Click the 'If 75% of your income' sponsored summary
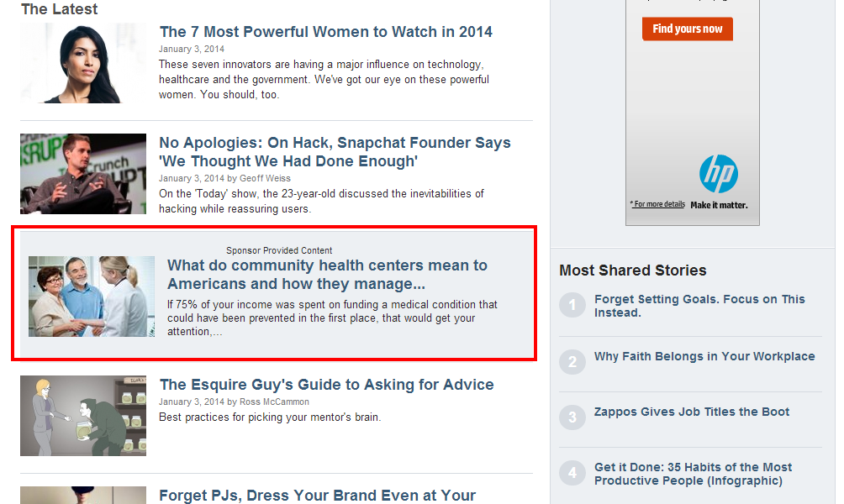844x504 pixels. click(x=332, y=318)
